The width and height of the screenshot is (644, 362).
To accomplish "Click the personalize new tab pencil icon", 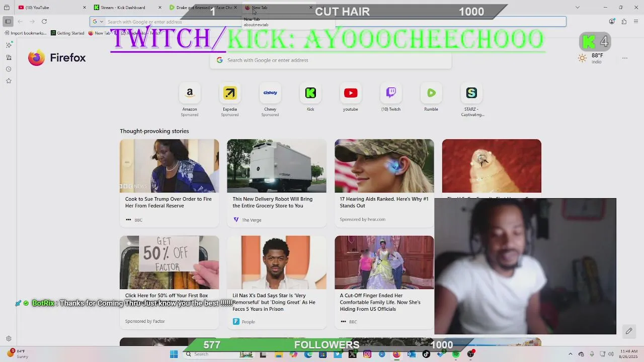I will (x=629, y=331).
